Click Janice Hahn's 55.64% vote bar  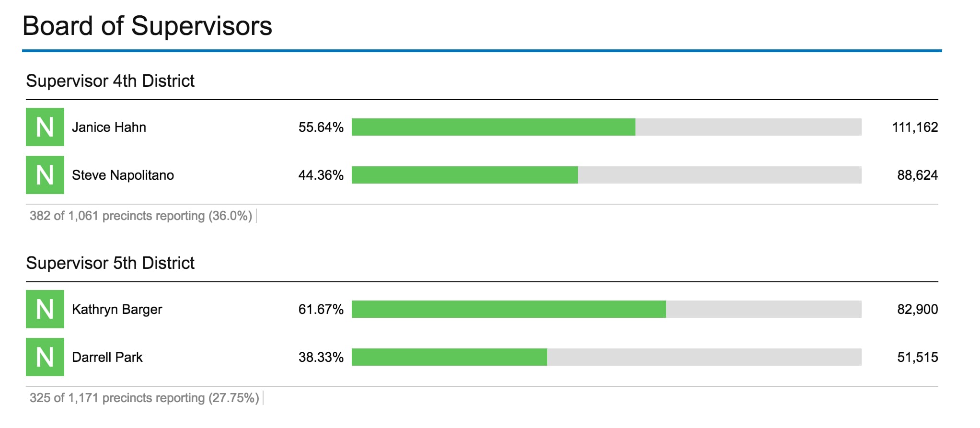pyautogui.click(x=607, y=127)
